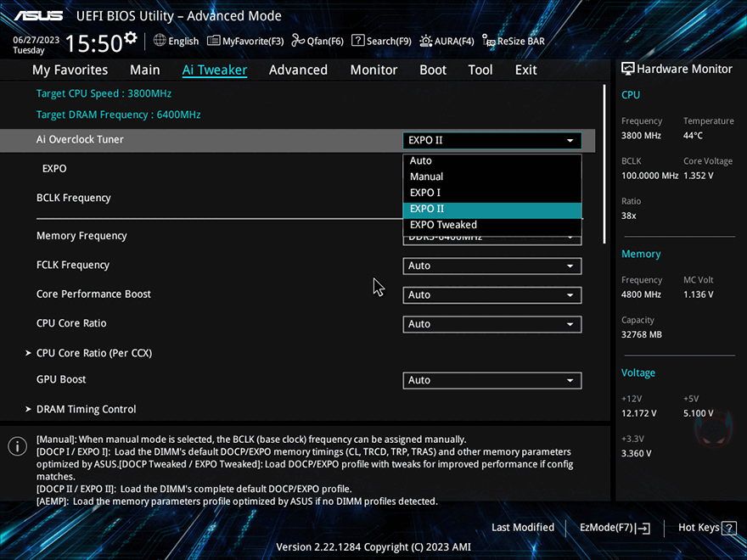Click the +5V 5.100 V reading
This screenshot has height=560, width=747.
tap(699, 413)
